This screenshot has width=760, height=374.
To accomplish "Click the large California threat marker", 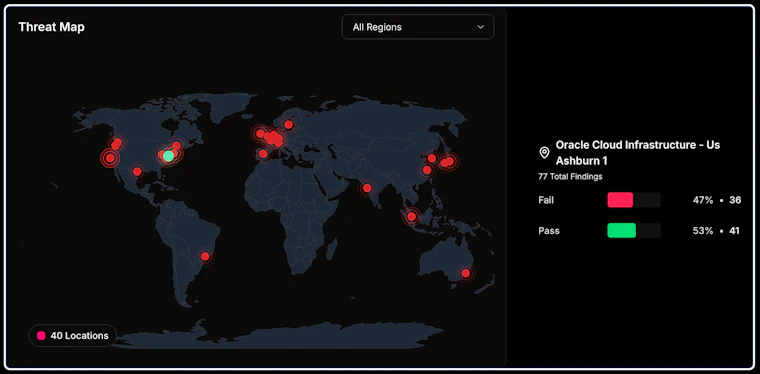I will [110, 158].
